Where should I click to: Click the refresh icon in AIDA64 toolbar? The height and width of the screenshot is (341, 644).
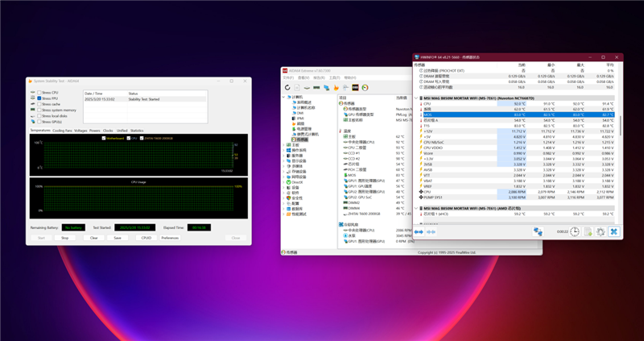pyautogui.click(x=287, y=88)
